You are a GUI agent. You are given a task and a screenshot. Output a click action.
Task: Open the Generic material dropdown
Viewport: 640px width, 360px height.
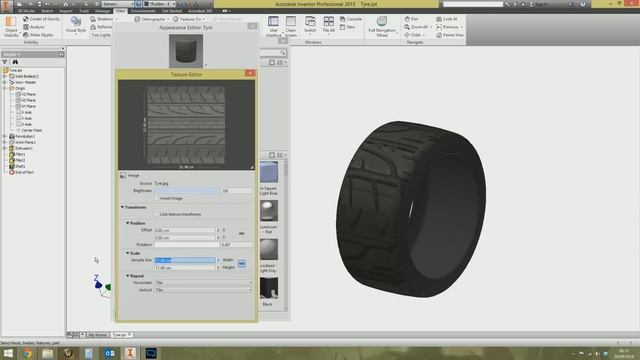click(x=118, y=4)
